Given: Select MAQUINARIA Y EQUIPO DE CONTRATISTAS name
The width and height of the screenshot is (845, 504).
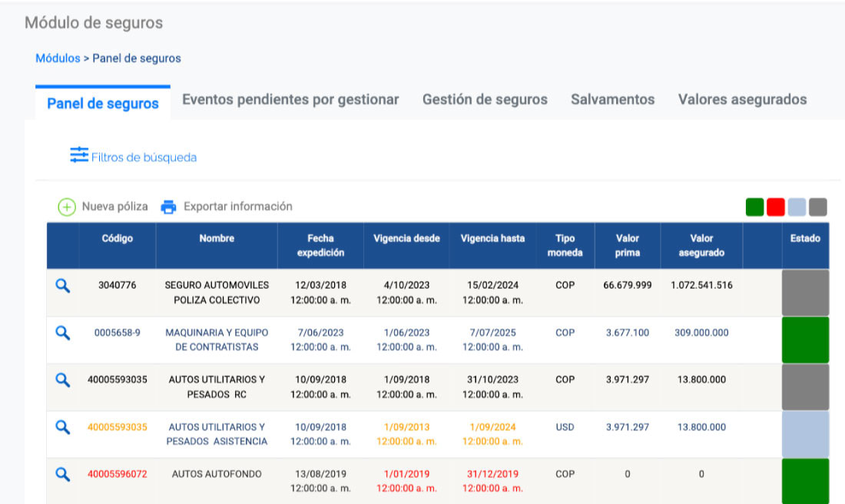Looking at the screenshot, I should click(217, 340).
